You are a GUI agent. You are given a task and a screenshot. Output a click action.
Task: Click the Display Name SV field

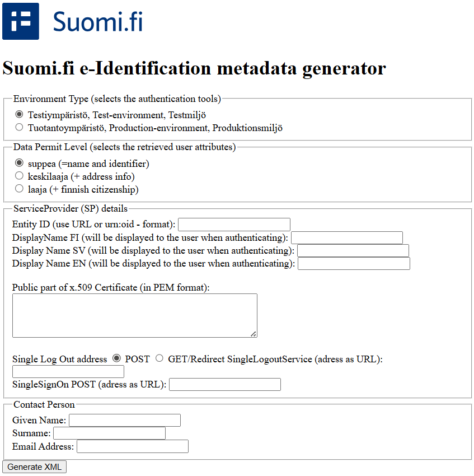click(x=353, y=250)
